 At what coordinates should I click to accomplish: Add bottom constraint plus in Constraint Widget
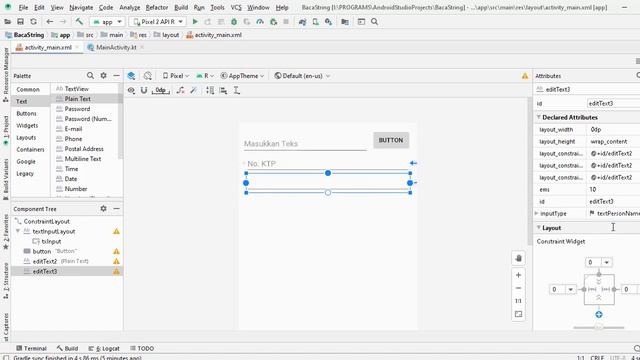click(x=599, y=314)
